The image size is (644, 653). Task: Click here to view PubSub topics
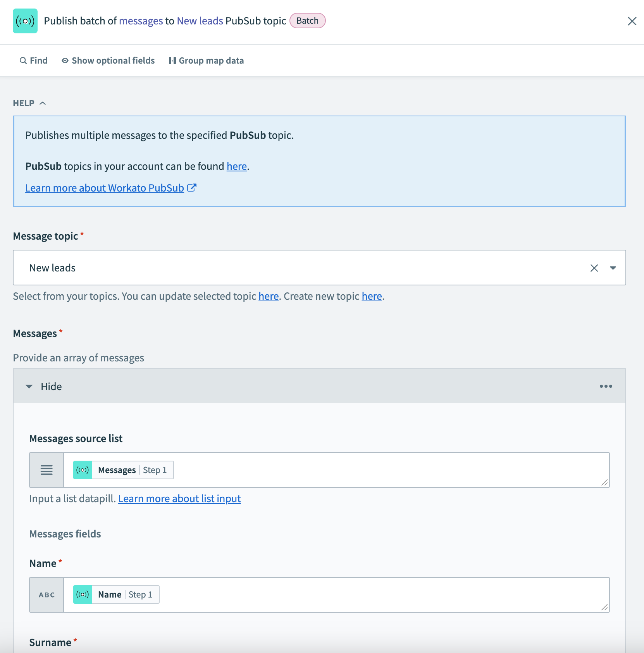(x=236, y=166)
